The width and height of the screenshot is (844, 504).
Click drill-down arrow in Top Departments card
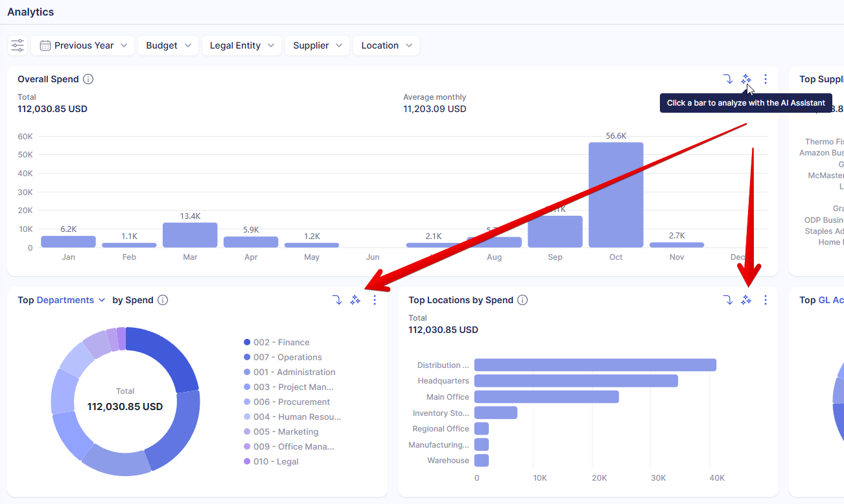337,300
